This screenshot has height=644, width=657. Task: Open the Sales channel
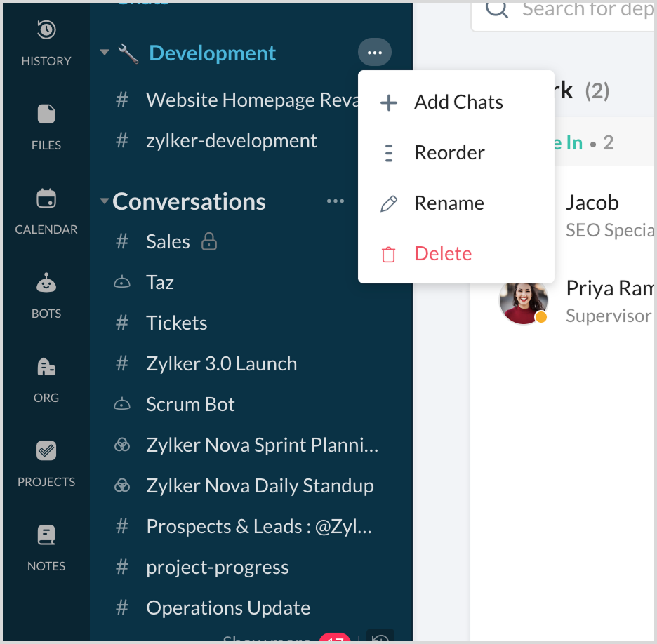tap(168, 242)
